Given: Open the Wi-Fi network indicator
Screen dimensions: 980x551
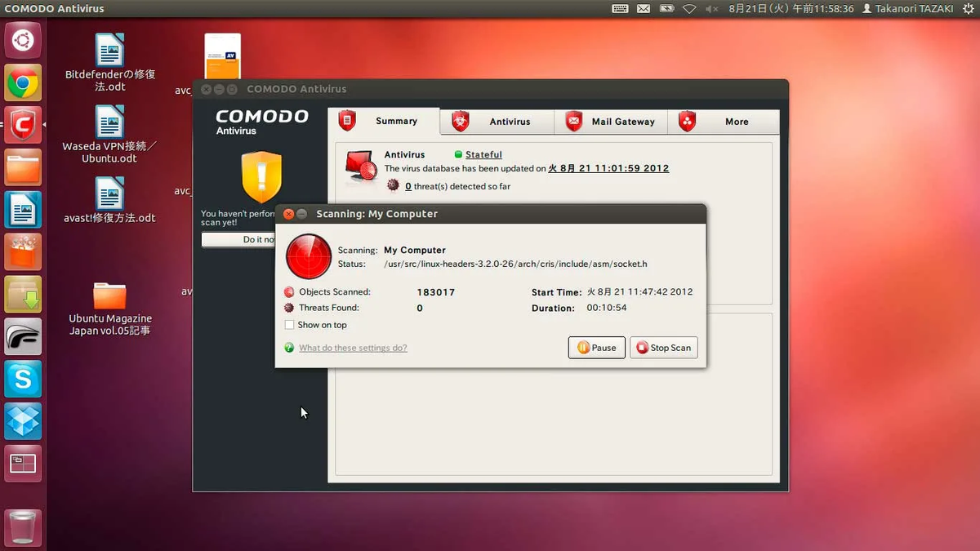Looking at the screenshot, I should point(689,9).
